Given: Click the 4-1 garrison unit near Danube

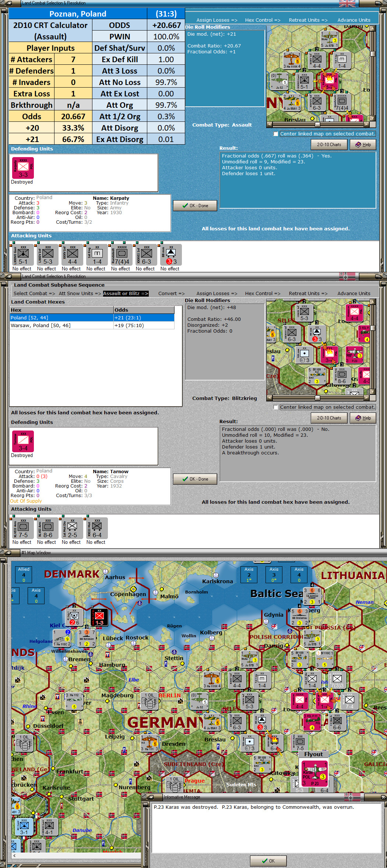Looking at the screenshot, I should pos(49,827).
